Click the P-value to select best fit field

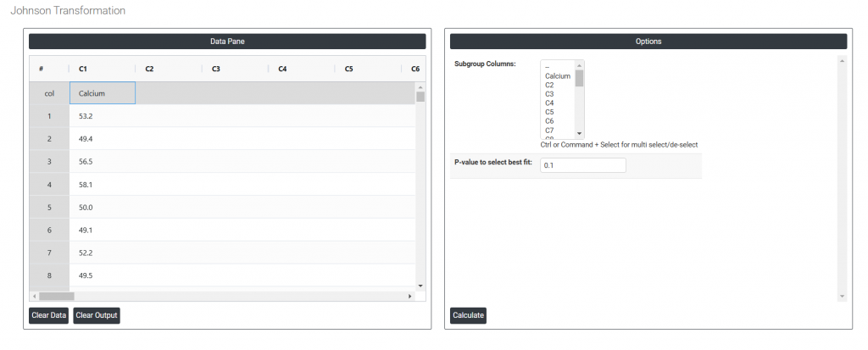(x=582, y=165)
